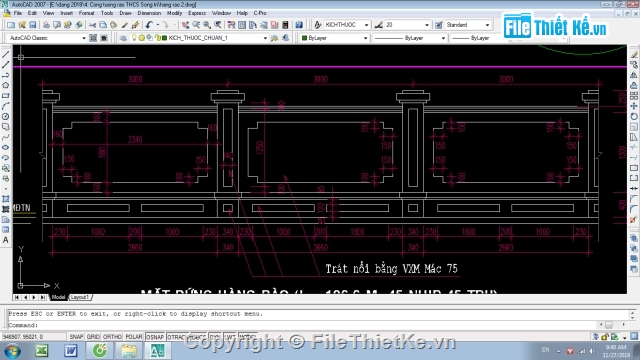Click the Undo arrow icon
The width and height of the screenshot is (640, 360).
point(149,25)
